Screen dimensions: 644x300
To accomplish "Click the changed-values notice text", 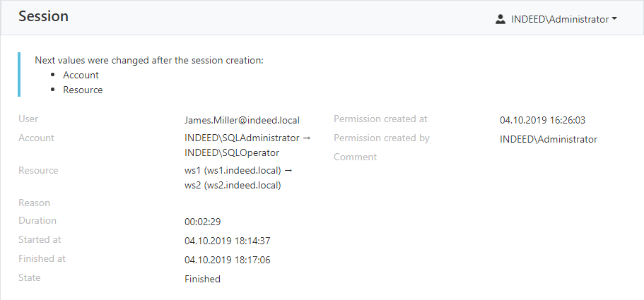I will pos(148,60).
